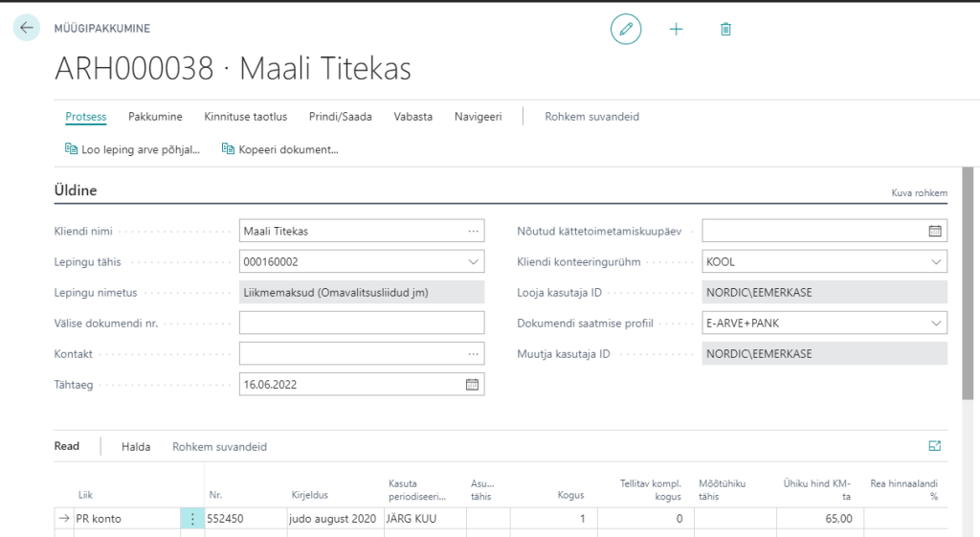980x537 pixels.
Task: Expand the lines section to full view
Action: (935, 446)
